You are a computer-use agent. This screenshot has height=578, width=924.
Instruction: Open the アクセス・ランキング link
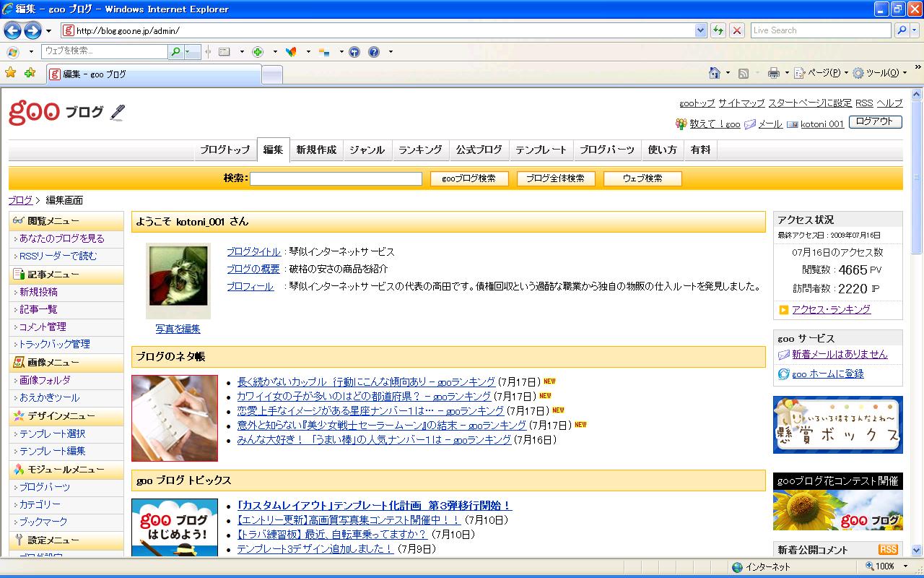832,309
